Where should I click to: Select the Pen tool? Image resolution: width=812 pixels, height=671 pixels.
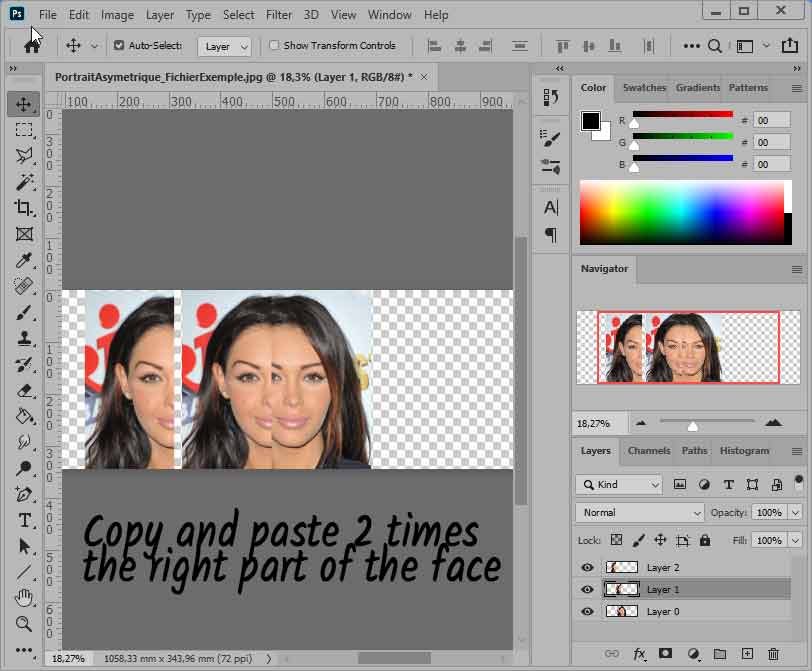[x=24, y=494]
